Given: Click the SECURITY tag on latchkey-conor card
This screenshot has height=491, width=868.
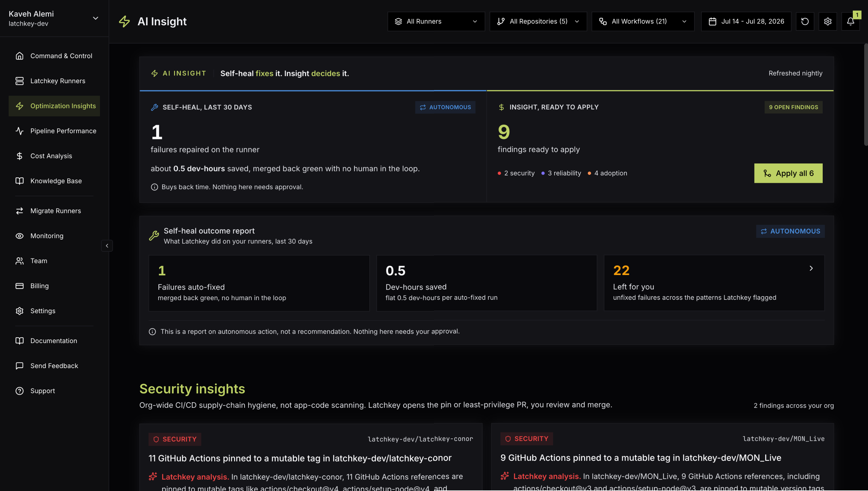Looking at the screenshot, I should pos(175,439).
